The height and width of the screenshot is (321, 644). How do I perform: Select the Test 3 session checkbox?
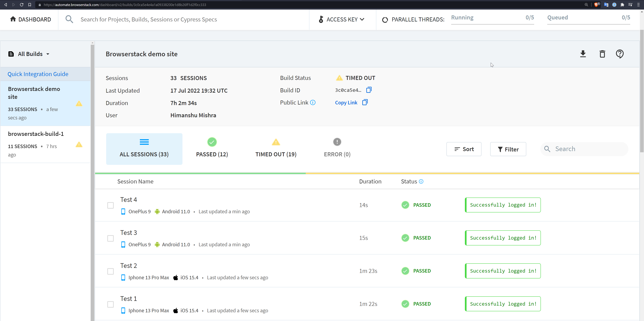[x=110, y=238]
